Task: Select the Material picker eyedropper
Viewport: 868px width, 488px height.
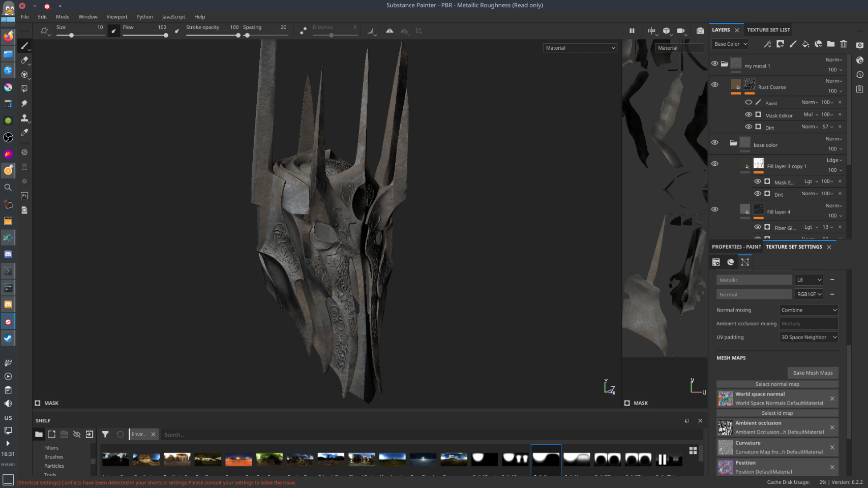Action: click(24, 132)
